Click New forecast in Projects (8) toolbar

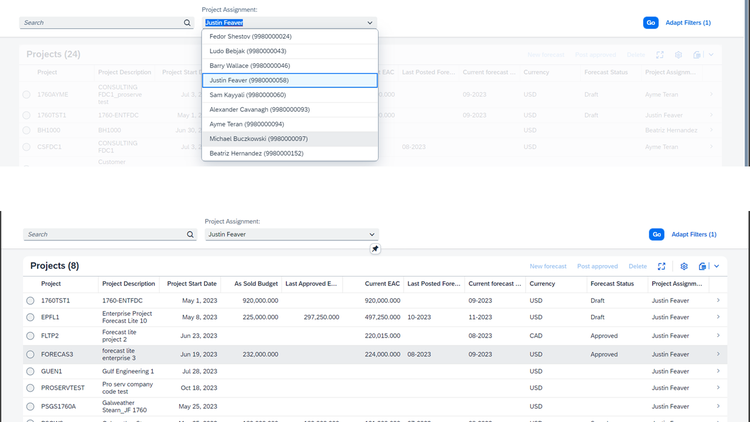click(548, 267)
